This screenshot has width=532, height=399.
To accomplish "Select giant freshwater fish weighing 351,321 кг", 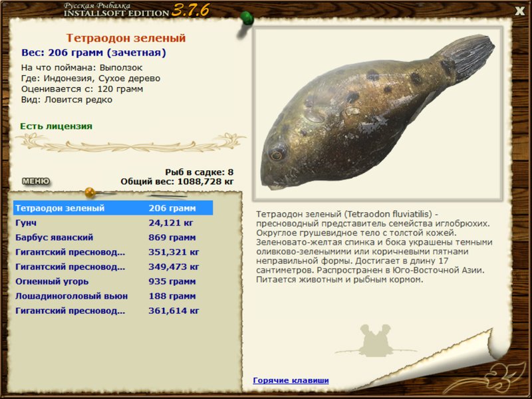I will pos(113,252).
